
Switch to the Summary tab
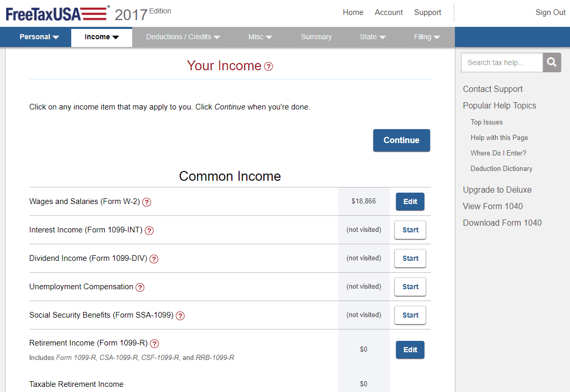pos(316,37)
